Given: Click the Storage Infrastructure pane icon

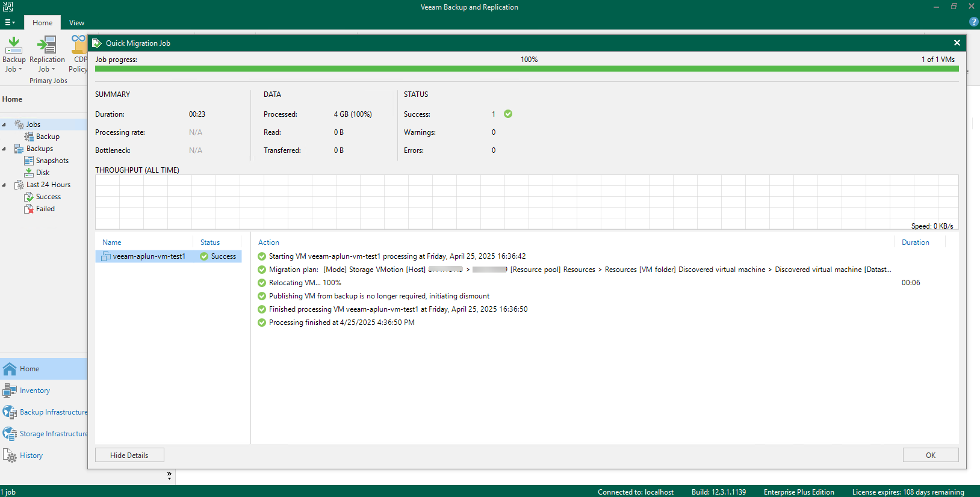Looking at the screenshot, I should 10,434.
